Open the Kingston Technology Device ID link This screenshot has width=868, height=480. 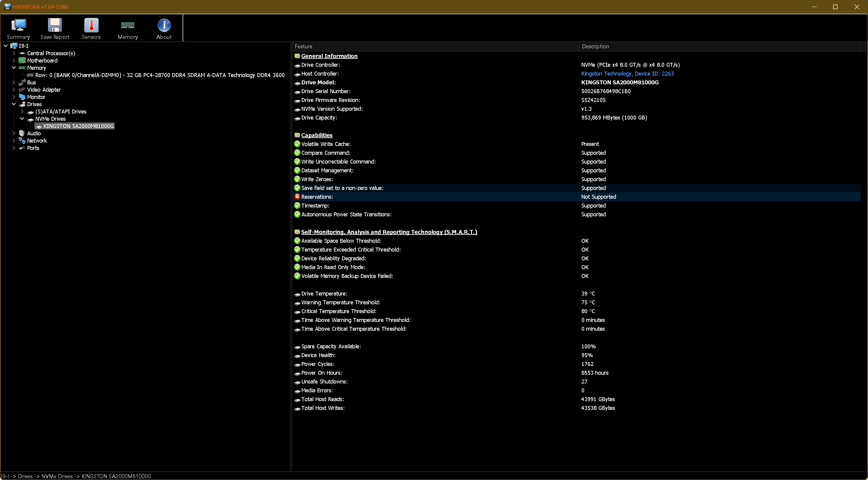point(627,73)
